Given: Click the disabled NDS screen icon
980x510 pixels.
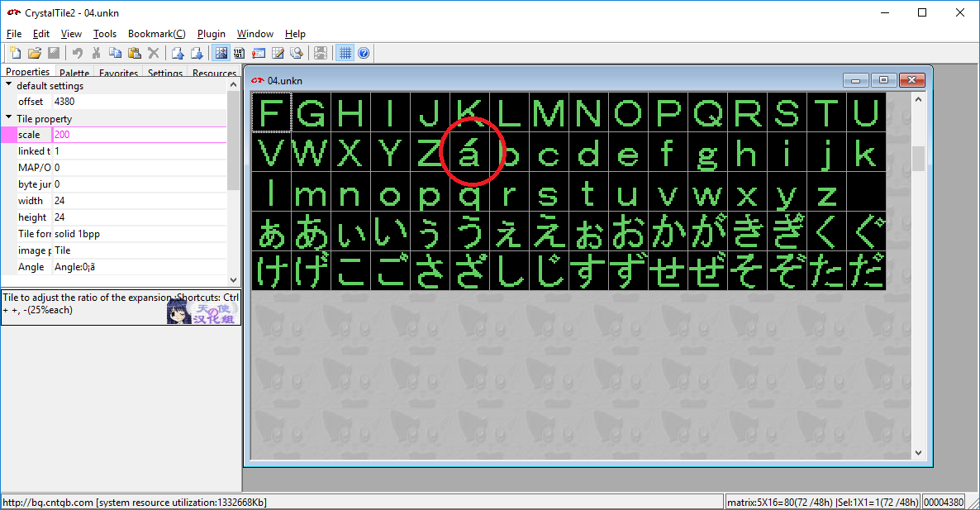Looking at the screenshot, I should coord(321,53).
